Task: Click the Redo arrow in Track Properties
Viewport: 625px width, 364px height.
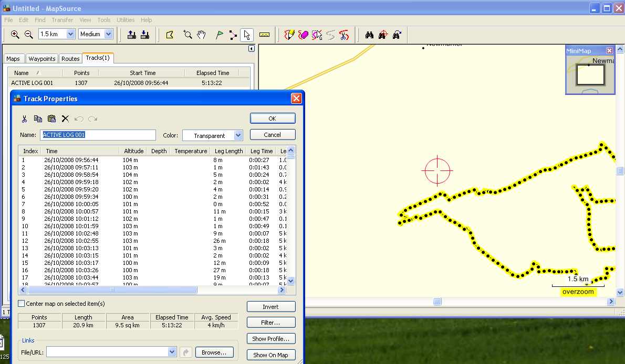Action: click(92, 119)
